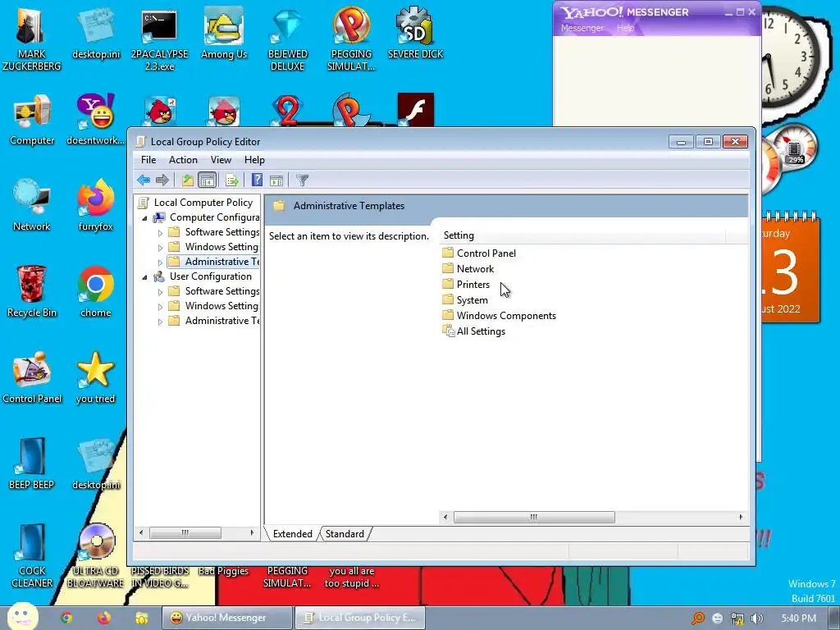
Task: Click the volume speaker icon in system tray
Action: 756,619
